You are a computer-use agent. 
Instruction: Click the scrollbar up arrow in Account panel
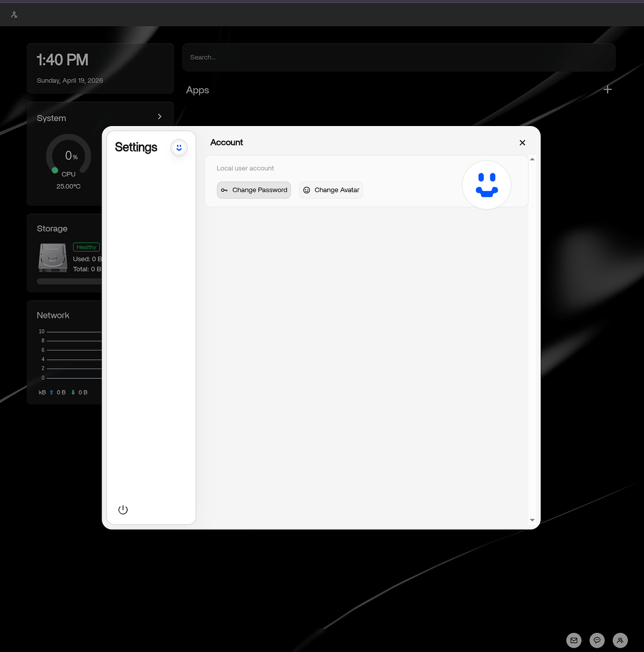coord(532,159)
